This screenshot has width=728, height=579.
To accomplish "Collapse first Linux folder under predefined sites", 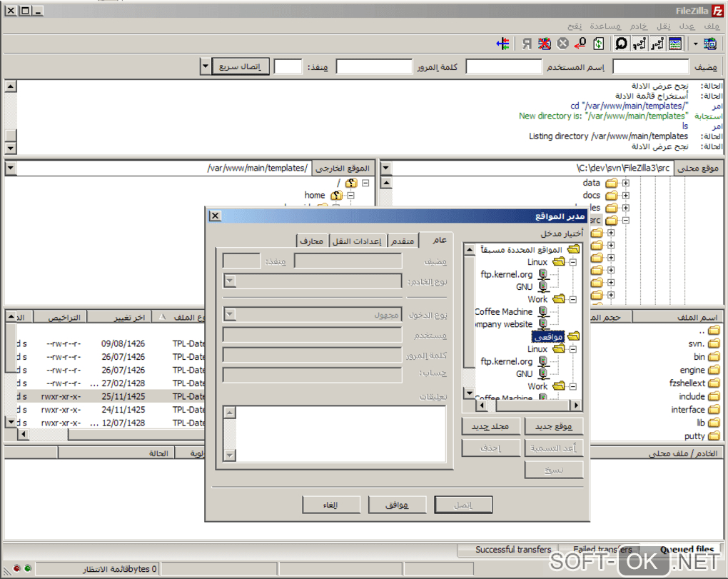I will (573, 262).
